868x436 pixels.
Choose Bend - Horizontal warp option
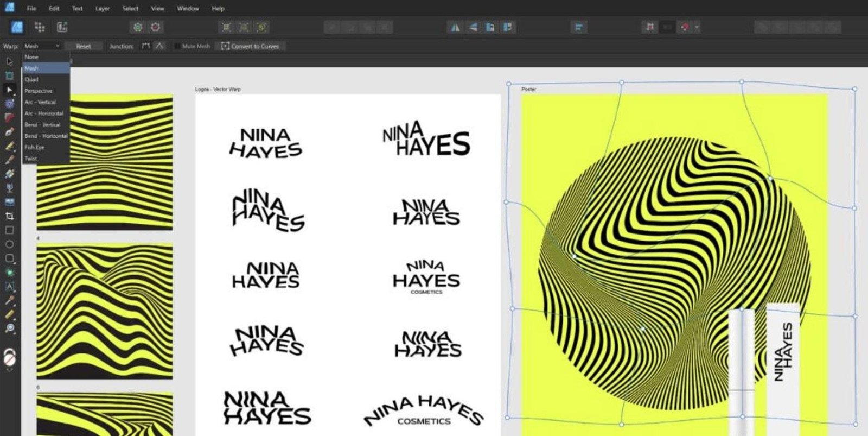tap(46, 136)
